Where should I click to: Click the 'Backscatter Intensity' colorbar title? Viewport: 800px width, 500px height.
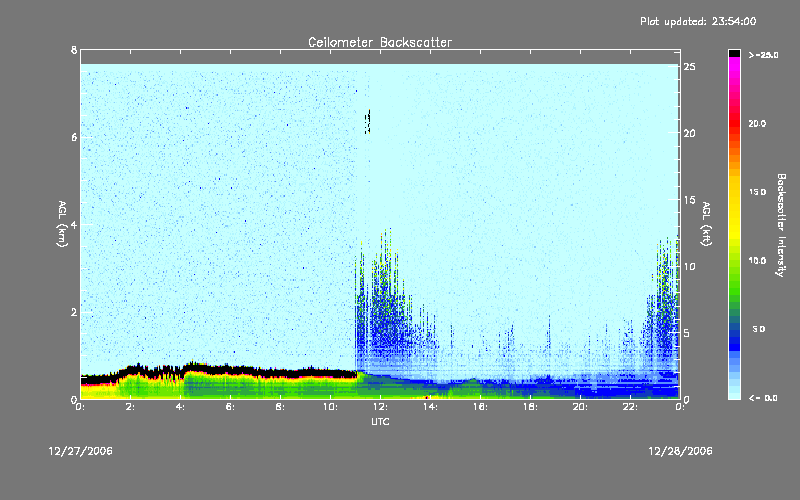tap(781, 225)
